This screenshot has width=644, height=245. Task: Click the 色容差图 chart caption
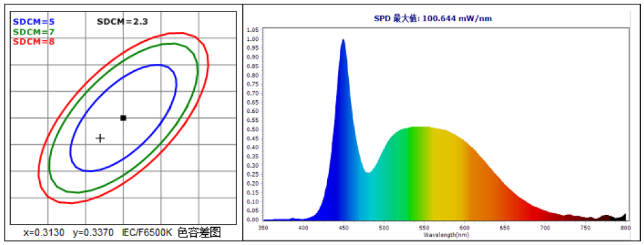(x=199, y=233)
